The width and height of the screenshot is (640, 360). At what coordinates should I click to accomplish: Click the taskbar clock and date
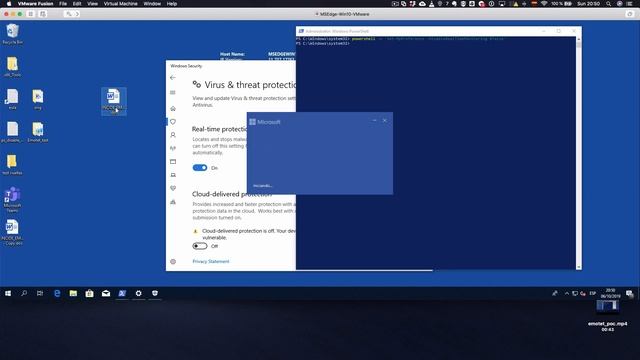tap(610, 293)
